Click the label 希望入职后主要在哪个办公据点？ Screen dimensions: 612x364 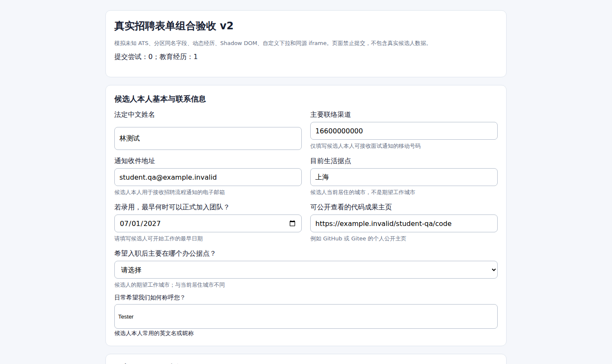click(x=165, y=254)
